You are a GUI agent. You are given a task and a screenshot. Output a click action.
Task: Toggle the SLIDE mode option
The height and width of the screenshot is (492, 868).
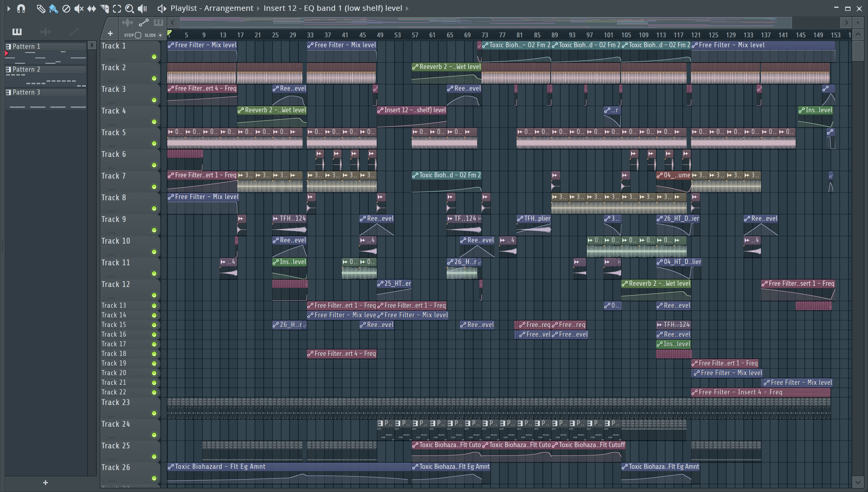(x=160, y=35)
